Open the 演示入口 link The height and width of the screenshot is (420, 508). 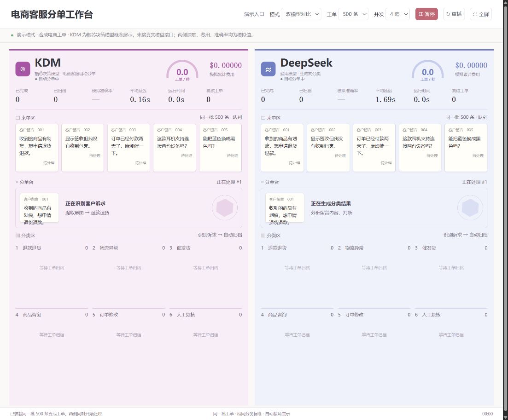point(254,14)
